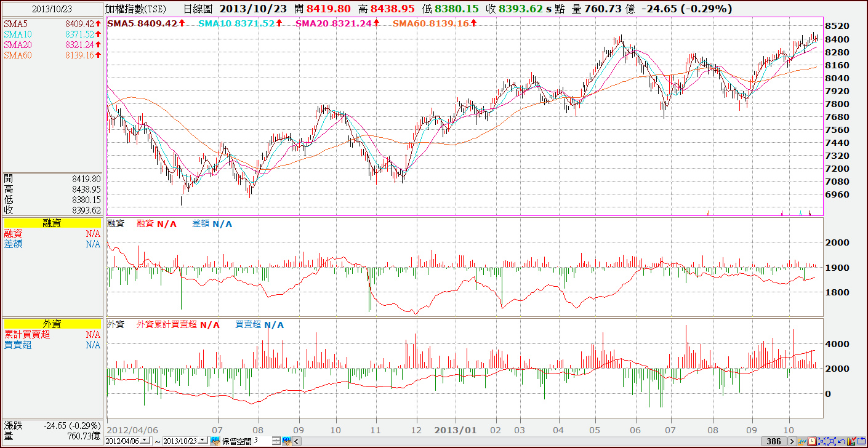Screen dimensions: 868x448
Task: Click the 高 8438.95 value in the title bar
Action: pyautogui.click(x=386, y=9)
